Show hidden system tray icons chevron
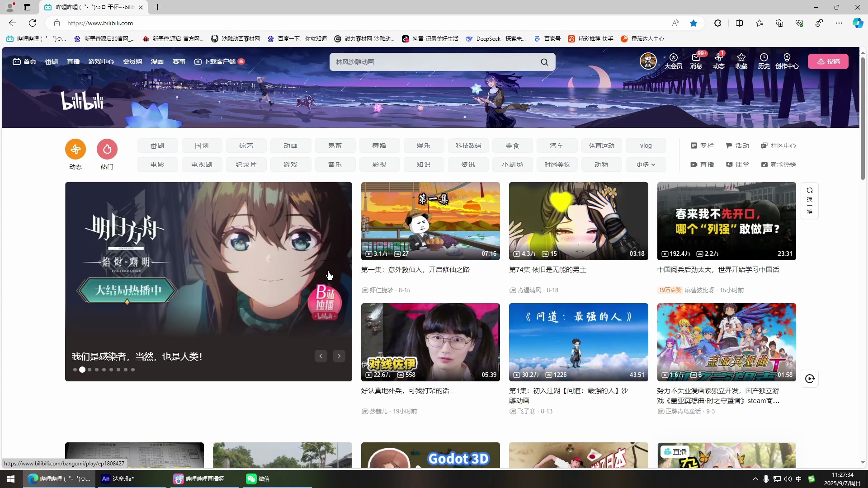 755,479
